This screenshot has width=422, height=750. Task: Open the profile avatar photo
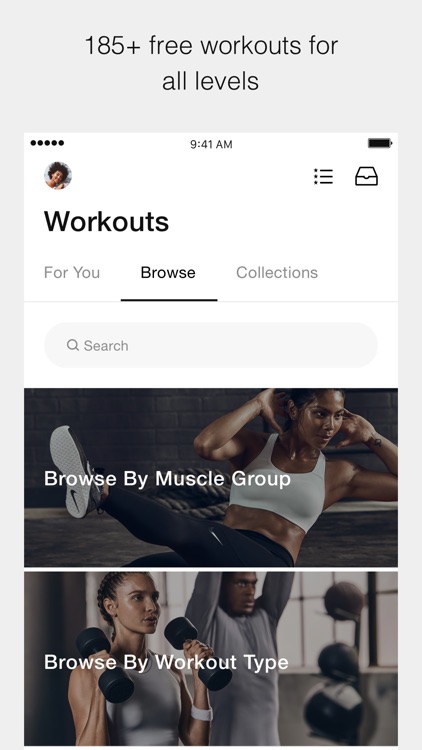coord(58,176)
